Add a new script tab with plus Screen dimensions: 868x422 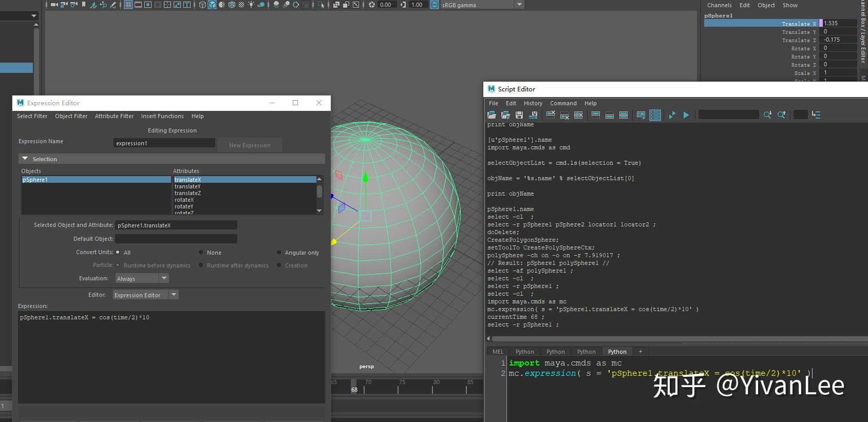click(x=640, y=352)
